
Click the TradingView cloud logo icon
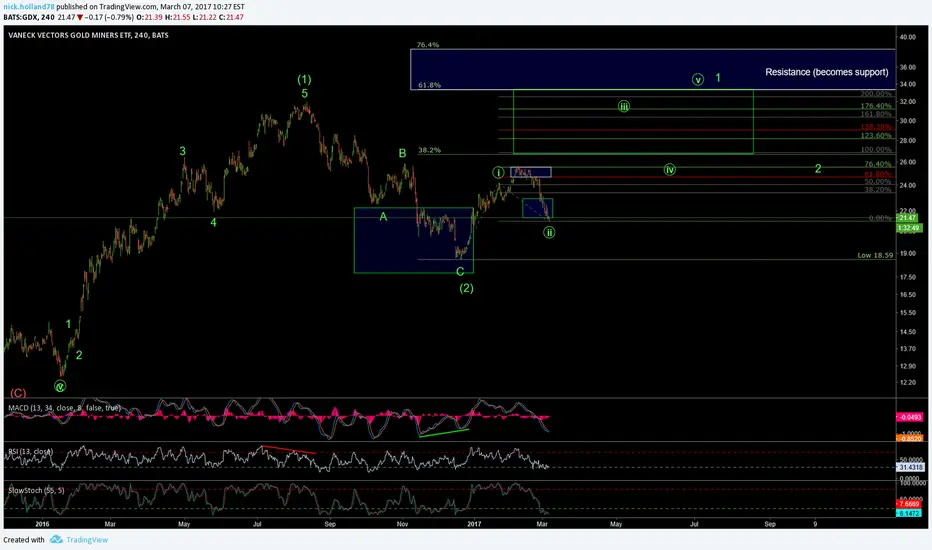click(x=56, y=539)
